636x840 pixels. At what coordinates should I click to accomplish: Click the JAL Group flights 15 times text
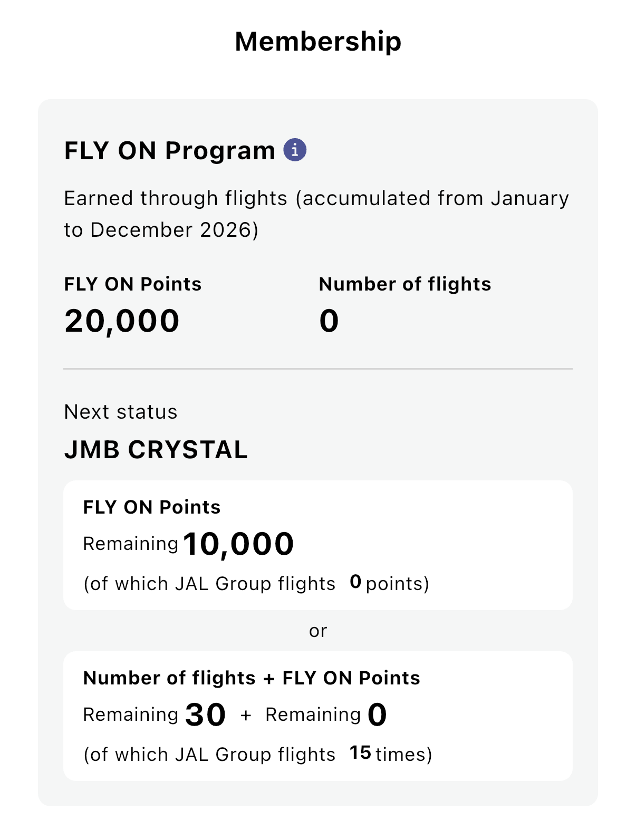(x=258, y=755)
